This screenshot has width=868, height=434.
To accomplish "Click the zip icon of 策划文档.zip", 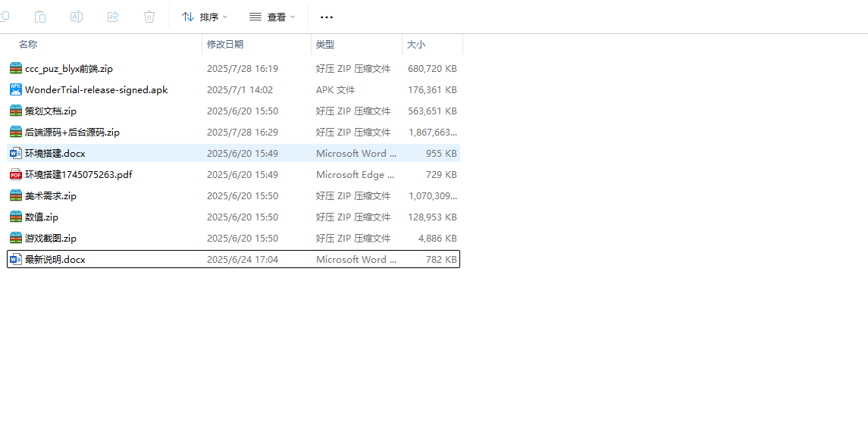I will click(x=16, y=111).
